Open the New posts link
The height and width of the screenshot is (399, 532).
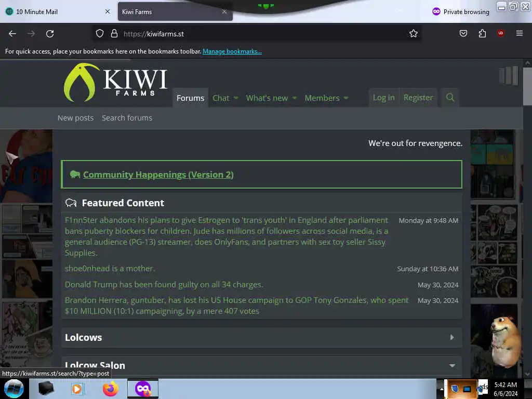[75, 118]
